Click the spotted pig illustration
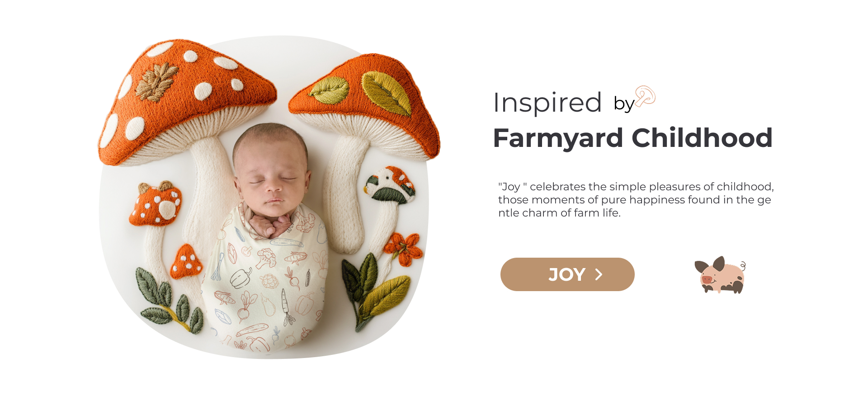The width and height of the screenshot is (868, 396). (x=720, y=275)
